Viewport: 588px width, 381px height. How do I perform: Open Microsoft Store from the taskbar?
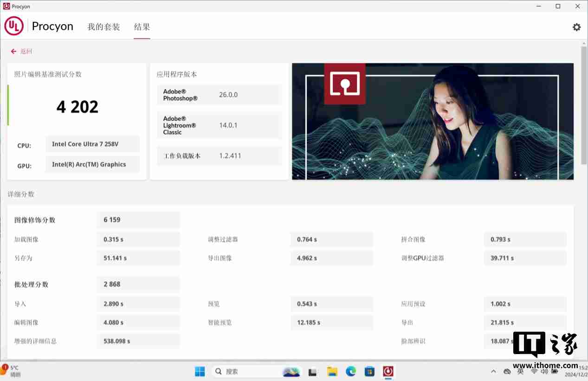point(369,371)
